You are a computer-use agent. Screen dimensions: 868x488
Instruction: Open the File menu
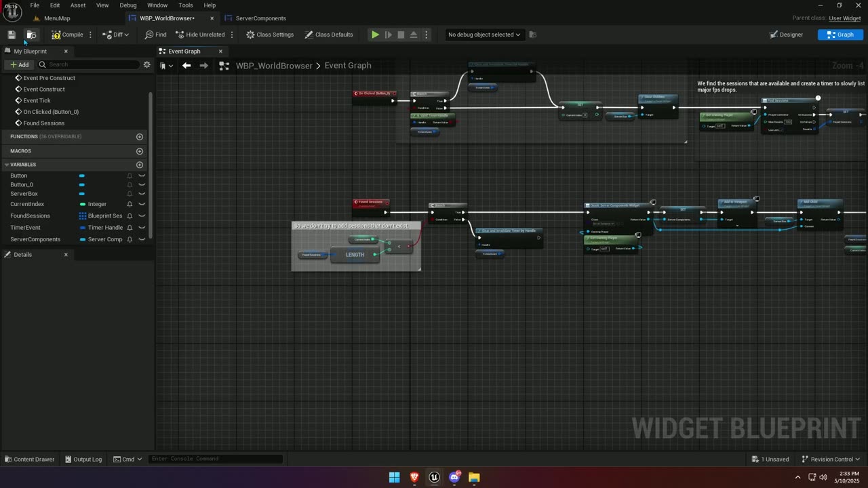click(35, 5)
